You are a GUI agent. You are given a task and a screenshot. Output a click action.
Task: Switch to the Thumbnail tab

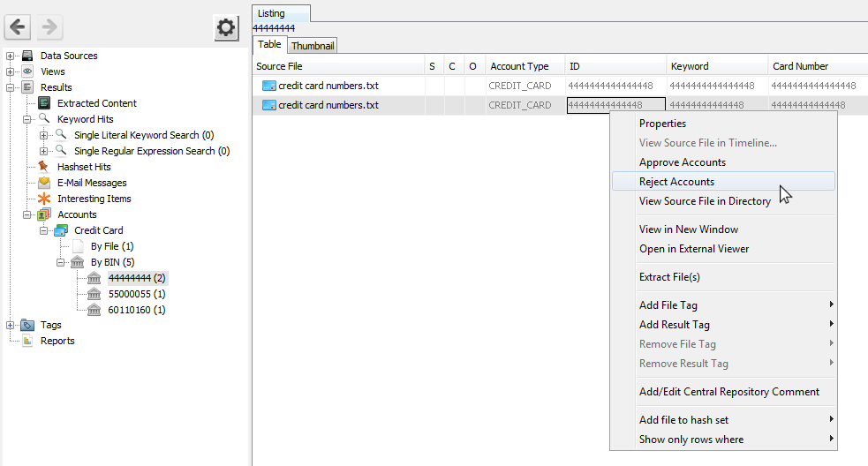[x=313, y=45]
